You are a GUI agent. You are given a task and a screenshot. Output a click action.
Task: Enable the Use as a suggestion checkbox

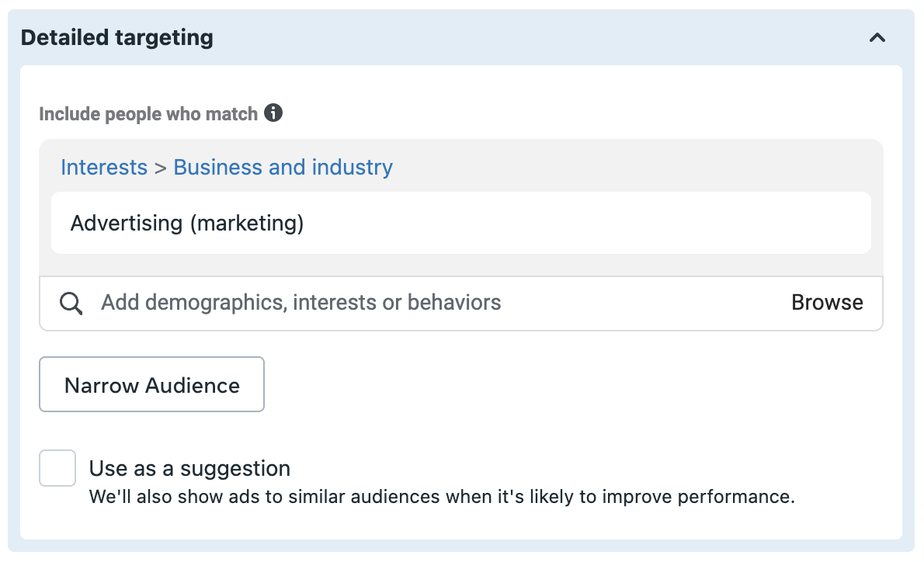(x=57, y=468)
